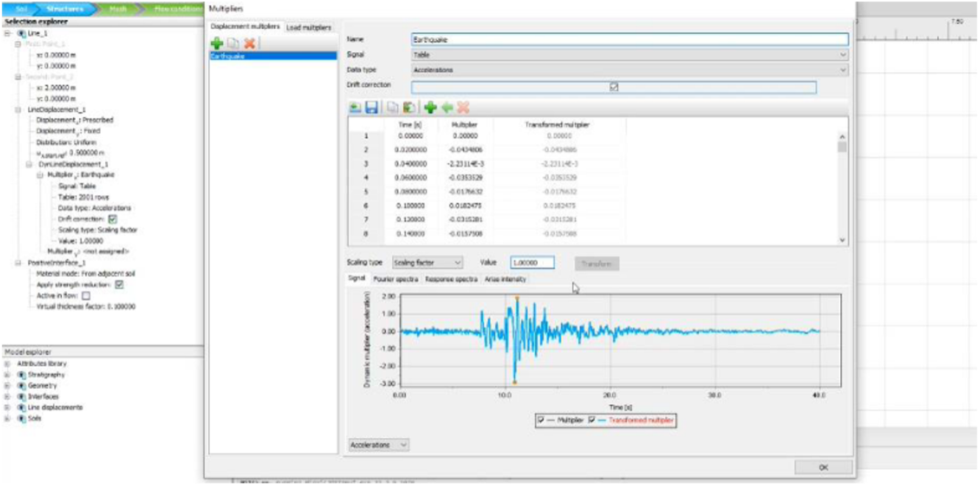Paste table data from clipboard icon

point(409,108)
